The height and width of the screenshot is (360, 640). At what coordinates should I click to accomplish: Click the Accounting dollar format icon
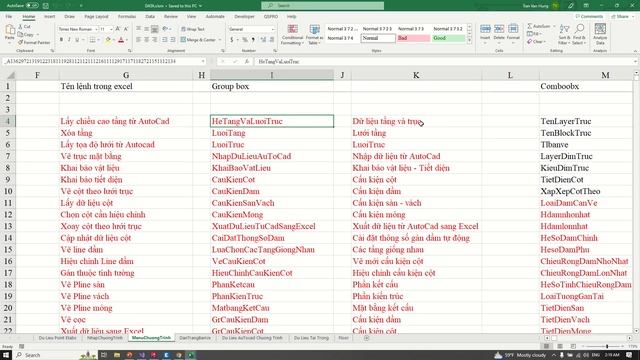(232, 40)
